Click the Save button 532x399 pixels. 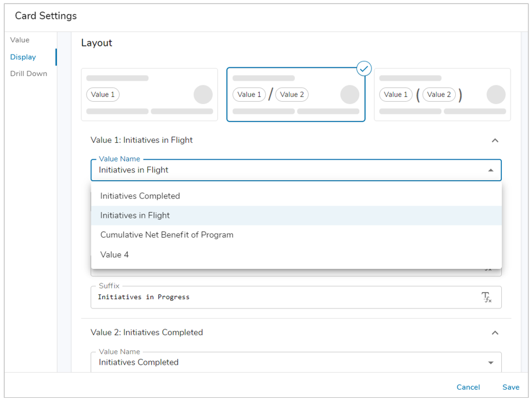pos(510,387)
